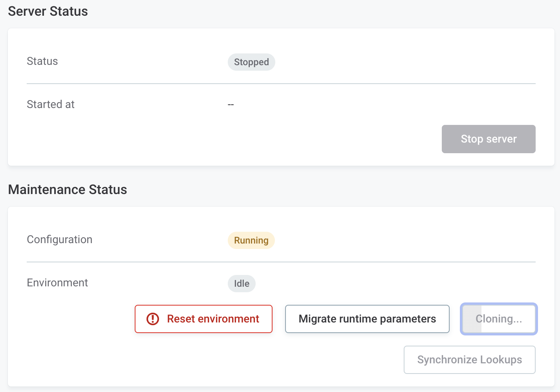560x392 pixels.
Task: Click the Started at label
Action: click(51, 104)
